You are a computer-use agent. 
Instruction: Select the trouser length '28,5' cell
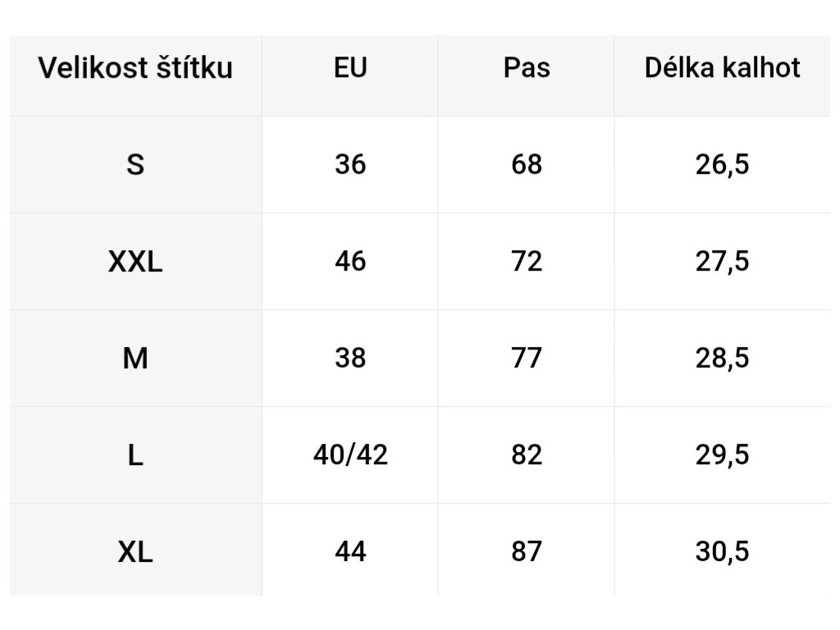tap(722, 358)
